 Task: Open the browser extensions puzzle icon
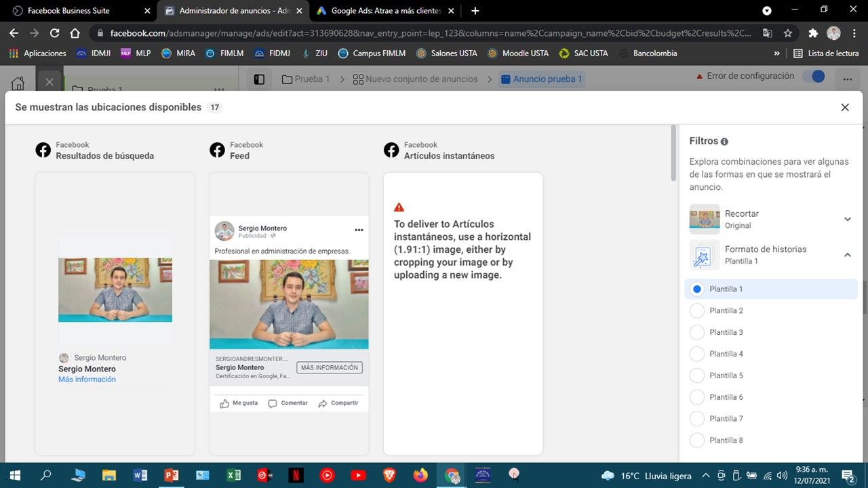pos(813,33)
